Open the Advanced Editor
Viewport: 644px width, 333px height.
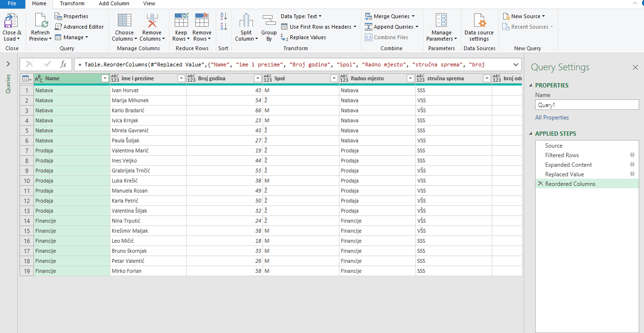[x=79, y=27]
